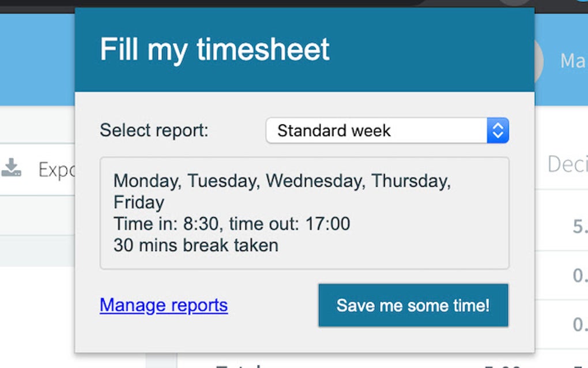Viewport: 588px width, 368px height.
Task: Click the Ma account label in header
Action: [x=572, y=61]
